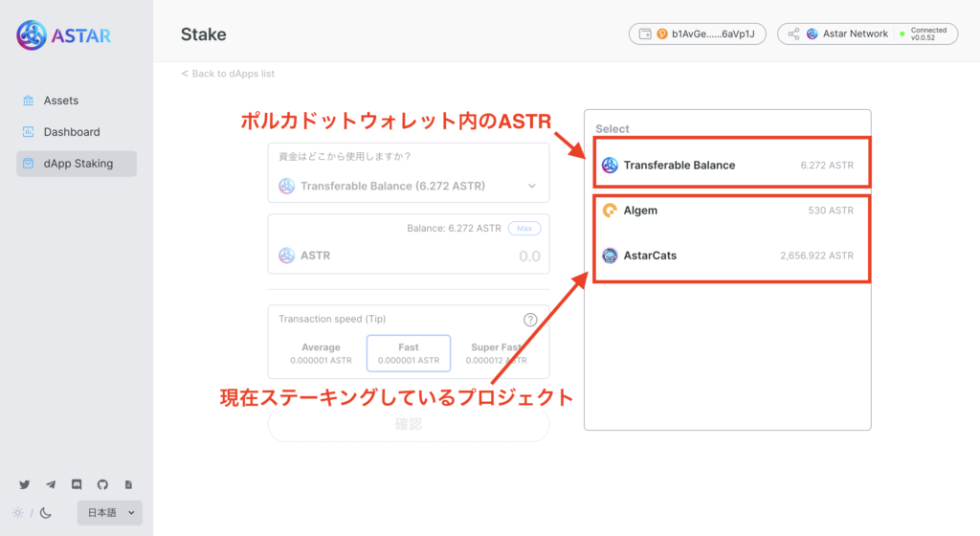Viewport: 980px width, 536px height.
Task: Click the 確認 confirm button
Action: point(409,424)
